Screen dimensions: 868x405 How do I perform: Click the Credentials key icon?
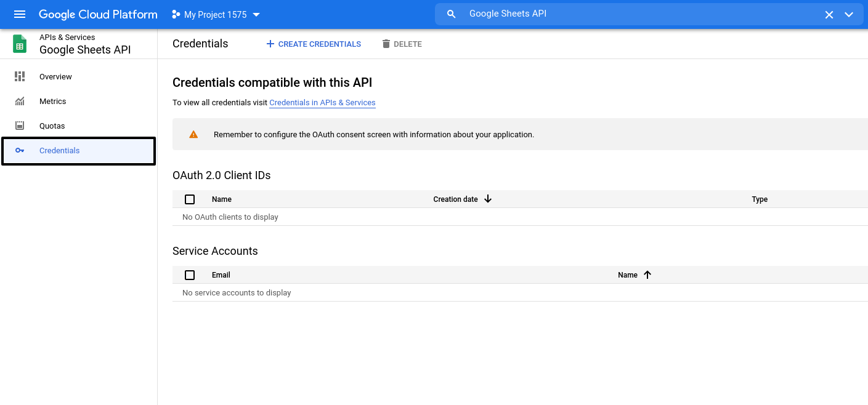[x=20, y=150]
